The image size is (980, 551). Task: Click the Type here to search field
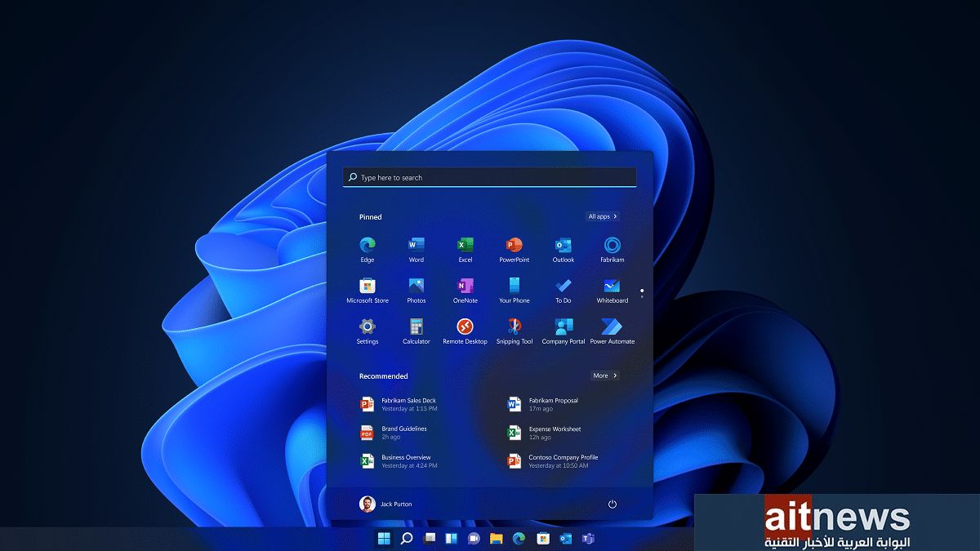490,177
